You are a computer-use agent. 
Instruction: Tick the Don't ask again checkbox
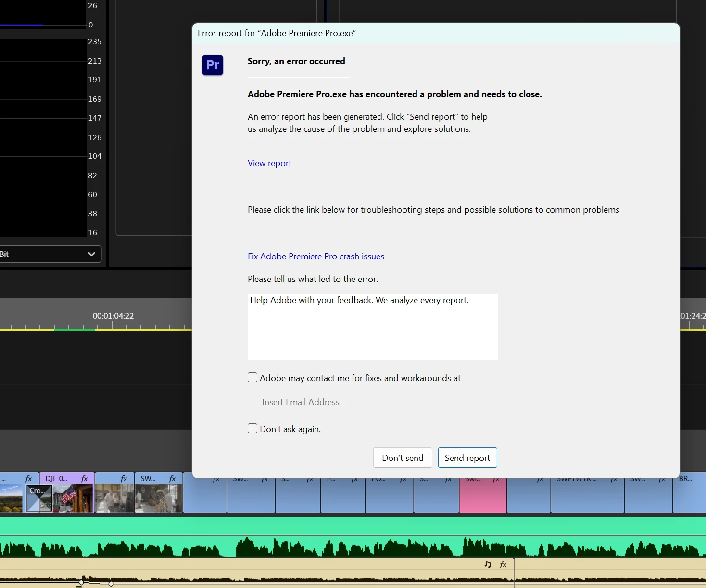coord(252,428)
